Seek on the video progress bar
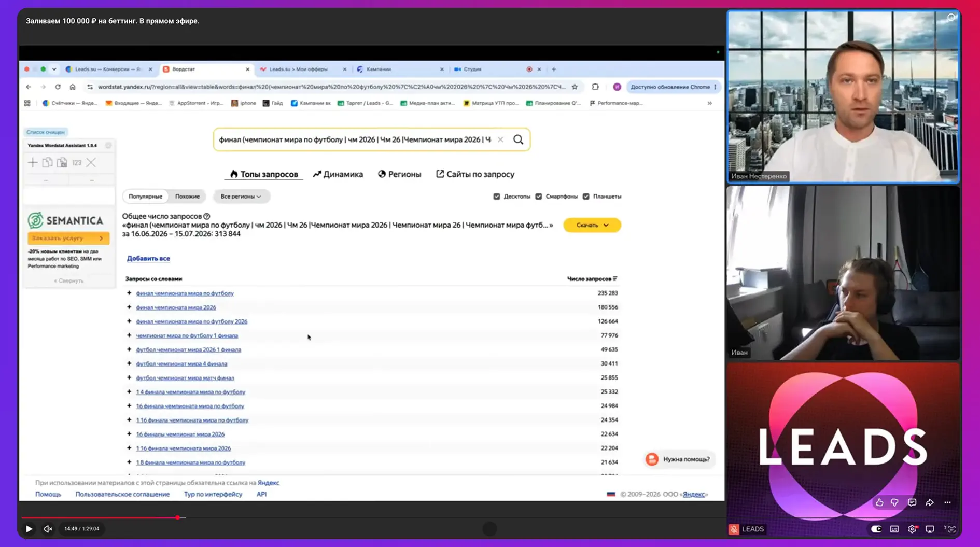Screen dimensions: 980x547 [x=372, y=517]
